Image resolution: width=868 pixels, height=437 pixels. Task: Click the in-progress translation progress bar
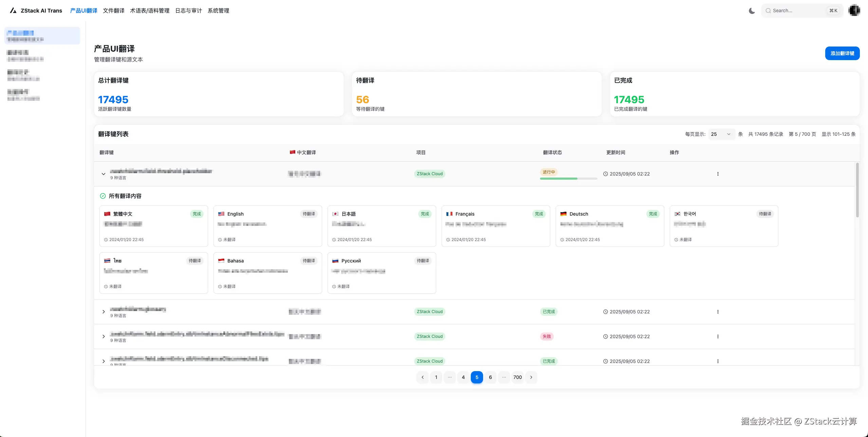(x=568, y=179)
